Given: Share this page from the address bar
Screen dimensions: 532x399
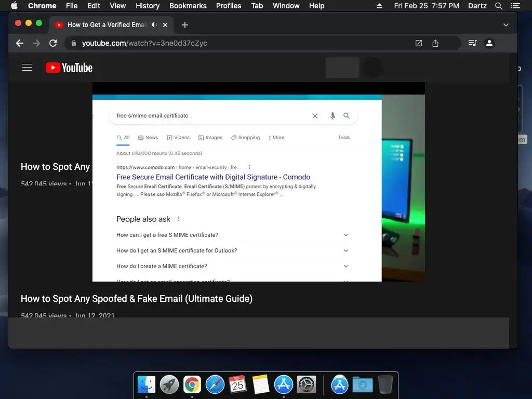Looking at the screenshot, I should pyautogui.click(x=435, y=43).
